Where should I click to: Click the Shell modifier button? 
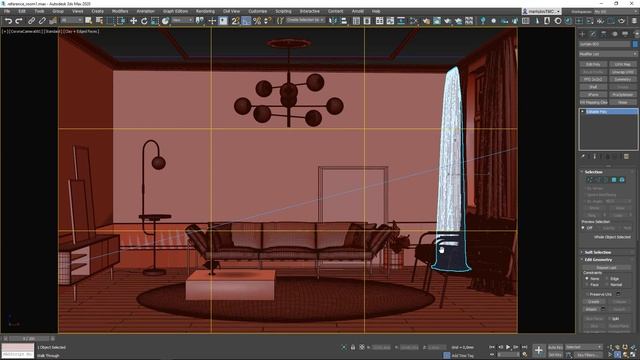pos(593,87)
